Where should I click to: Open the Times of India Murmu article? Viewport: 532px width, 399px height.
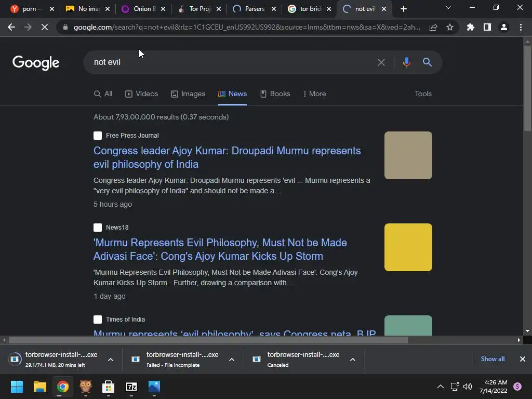(234, 332)
